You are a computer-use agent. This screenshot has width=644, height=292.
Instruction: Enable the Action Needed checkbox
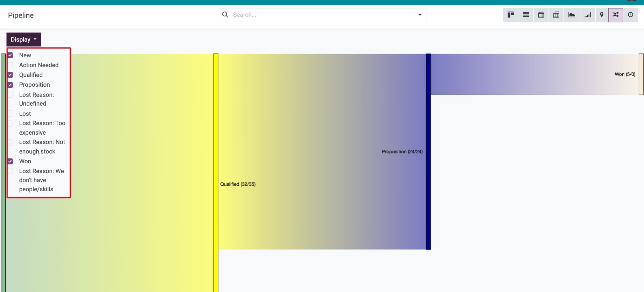[10, 65]
